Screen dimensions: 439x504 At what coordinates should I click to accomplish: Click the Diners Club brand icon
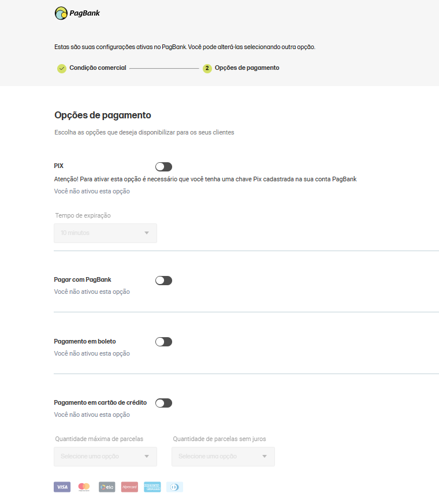[174, 487]
